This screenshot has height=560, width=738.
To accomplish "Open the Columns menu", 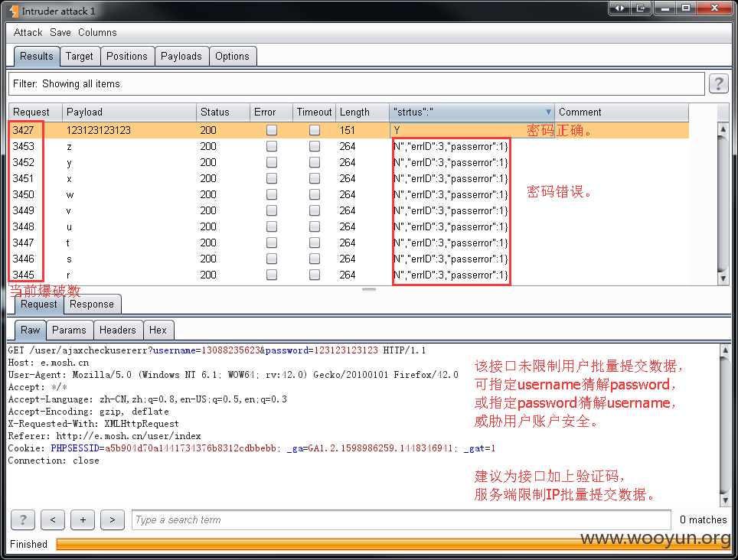I will click(x=97, y=32).
